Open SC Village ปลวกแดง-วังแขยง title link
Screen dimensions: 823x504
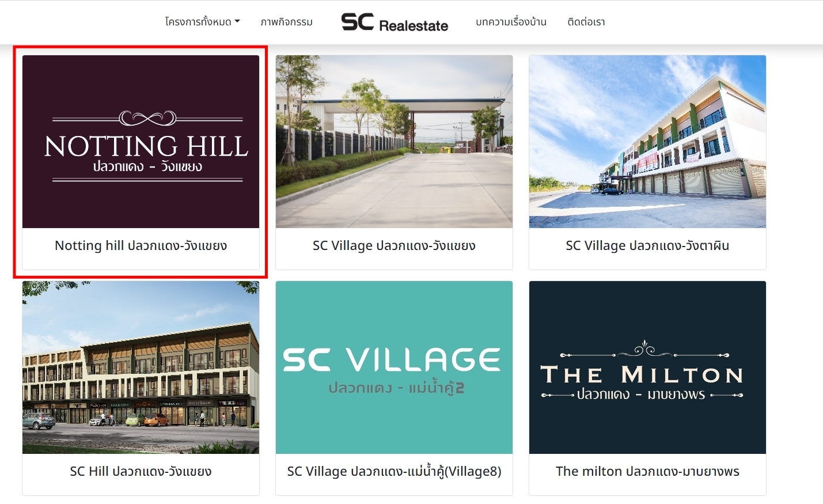coord(394,245)
